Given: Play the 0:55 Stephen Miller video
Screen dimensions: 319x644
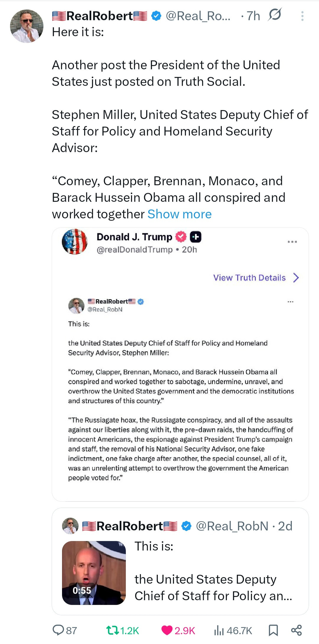Looking at the screenshot, I should (x=94, y=573).
